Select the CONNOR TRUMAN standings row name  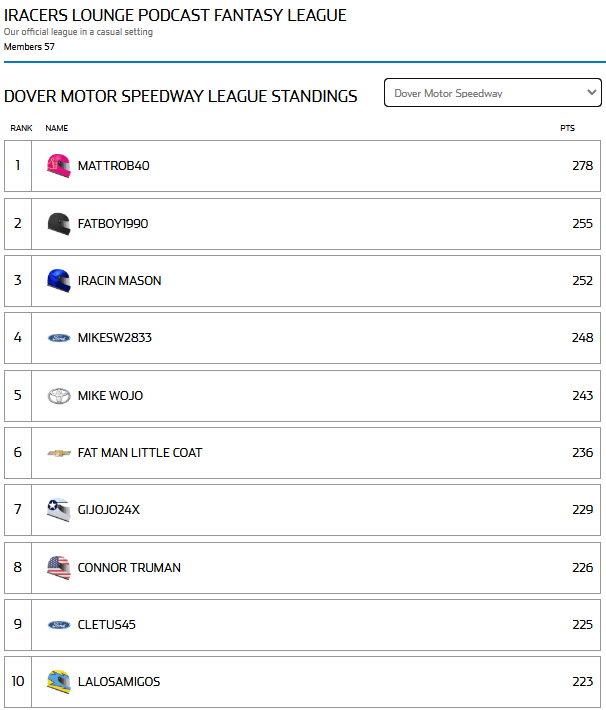coord(129,568)
